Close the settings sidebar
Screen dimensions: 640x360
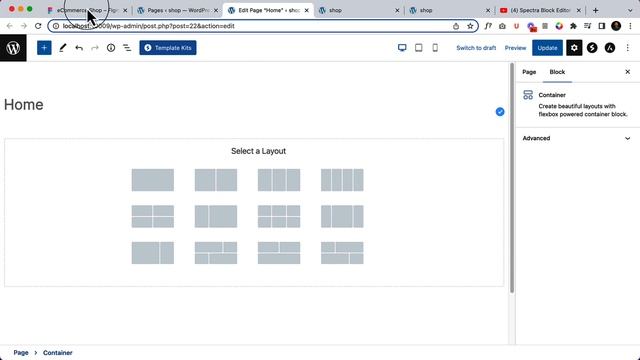tap(628, 72)
